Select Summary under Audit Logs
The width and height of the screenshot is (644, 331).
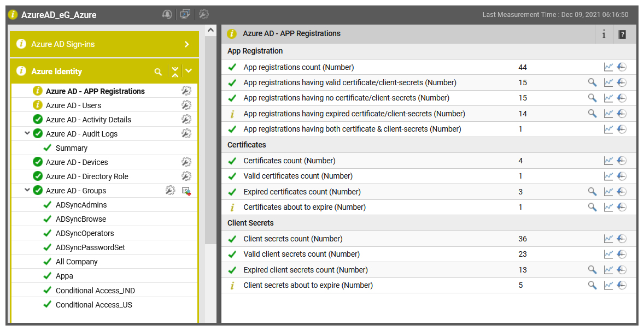coord(72,148)
